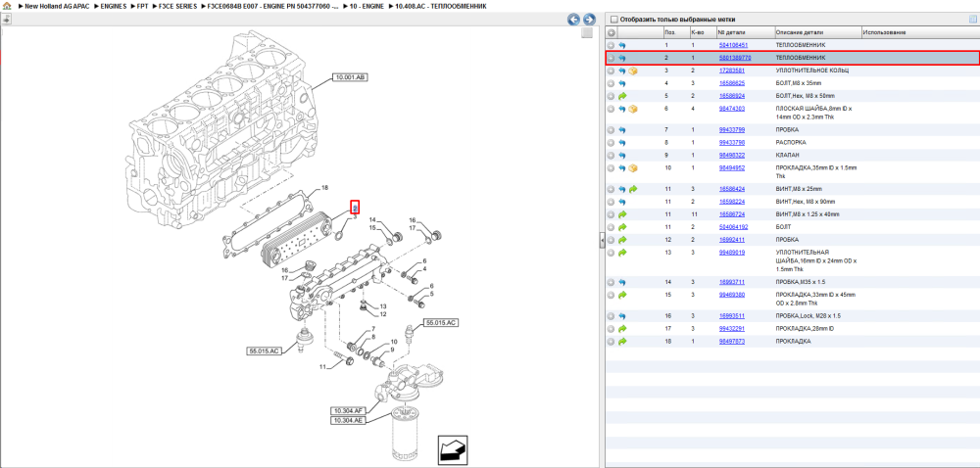Select highlighted callout 2 in the diagram

[355, 207]
